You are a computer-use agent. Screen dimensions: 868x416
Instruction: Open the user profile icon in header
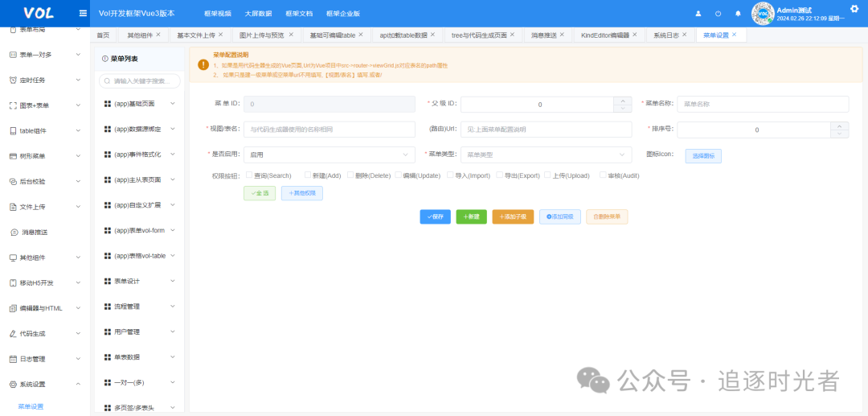coord(698,14)
